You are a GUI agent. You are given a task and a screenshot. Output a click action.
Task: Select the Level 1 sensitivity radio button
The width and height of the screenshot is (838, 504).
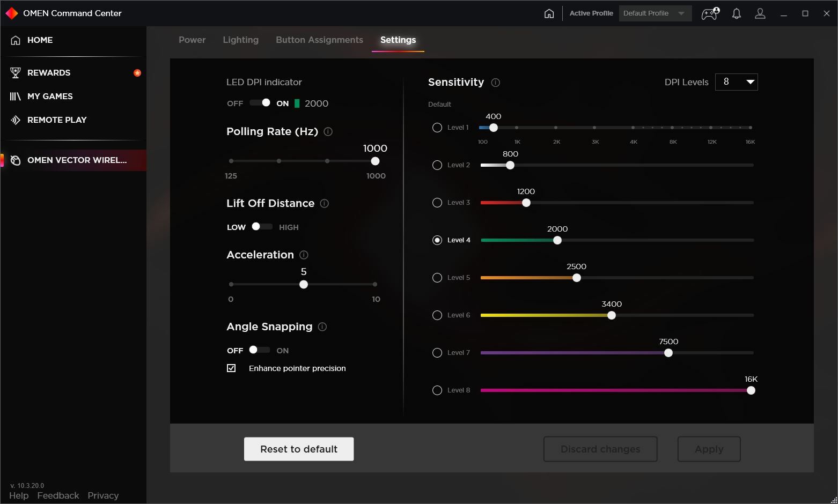click(437, 127)
